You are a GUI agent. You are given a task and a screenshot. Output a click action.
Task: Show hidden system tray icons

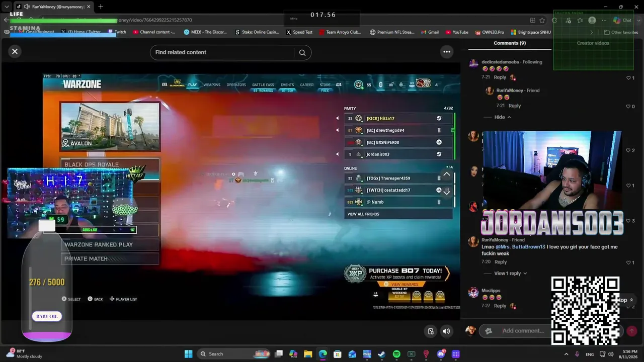coord(566,354)
